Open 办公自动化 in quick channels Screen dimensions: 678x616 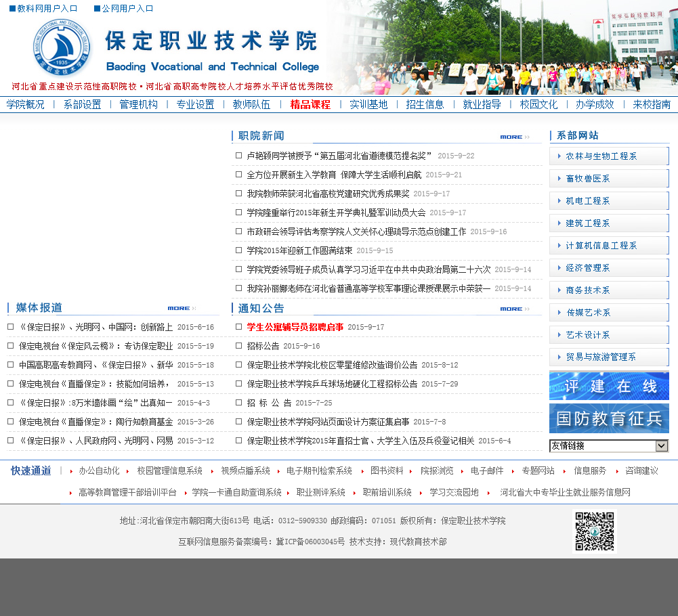coord(99,470)
